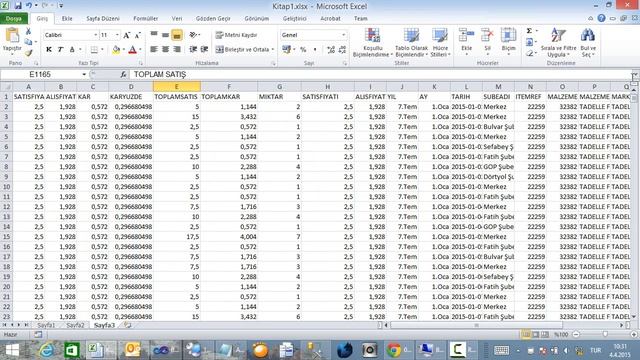The image size is (640, 360).
Task: Toggle center text alignment button
Action: pyautogui.click(x=165, y=49)
